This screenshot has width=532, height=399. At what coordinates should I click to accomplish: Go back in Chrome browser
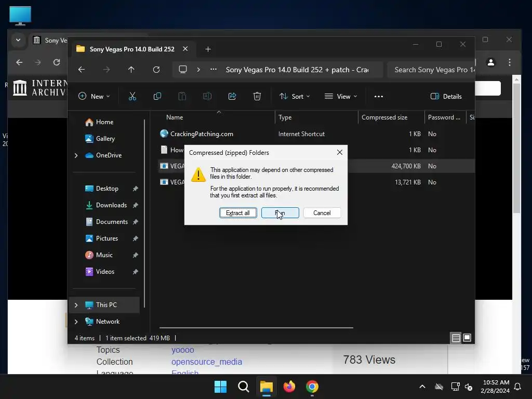19,62
